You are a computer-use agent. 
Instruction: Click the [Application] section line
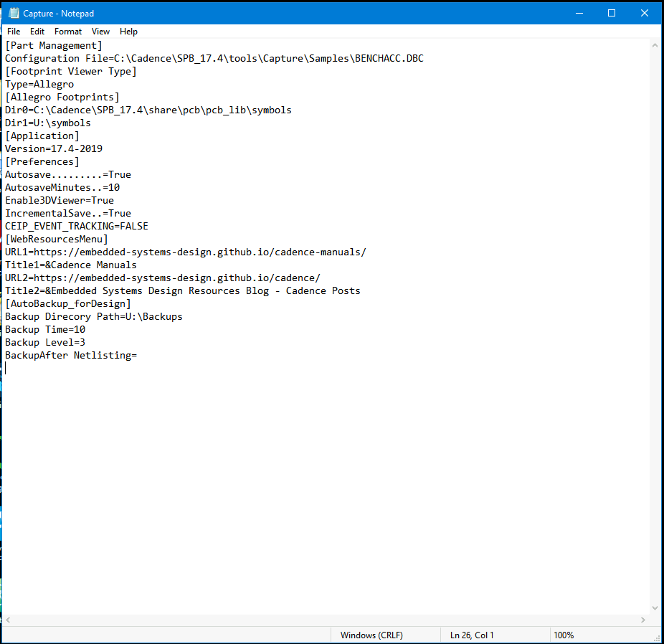click(42, 136)
